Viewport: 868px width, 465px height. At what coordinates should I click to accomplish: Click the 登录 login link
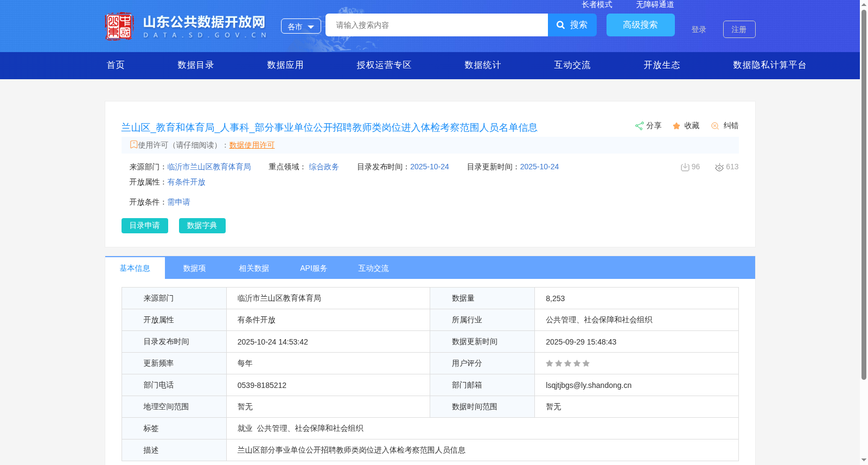click(x=699, y=29)
